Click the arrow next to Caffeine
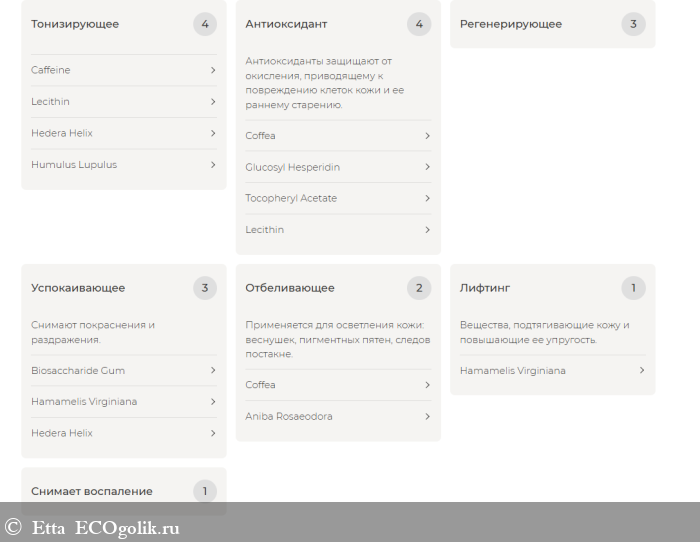Image resolution: width=700 pixels, height=542 pixels. [x=213, y=70]
